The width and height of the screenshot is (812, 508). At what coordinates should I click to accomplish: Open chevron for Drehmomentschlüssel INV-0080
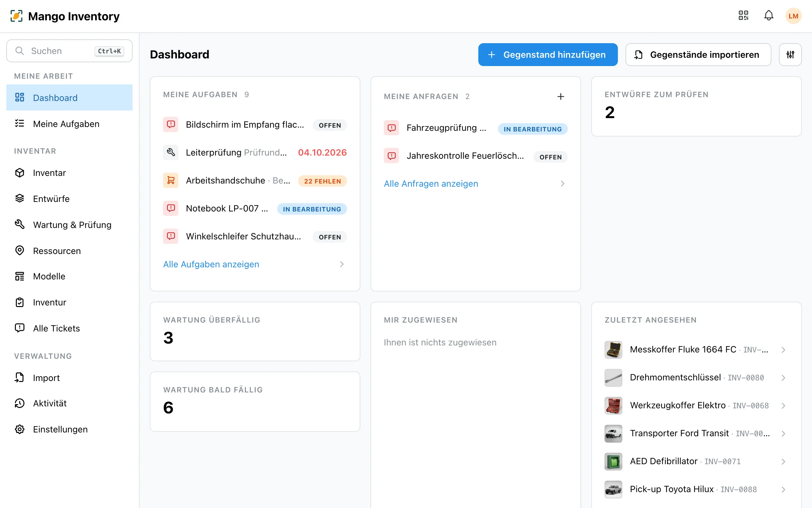(783, 378)
